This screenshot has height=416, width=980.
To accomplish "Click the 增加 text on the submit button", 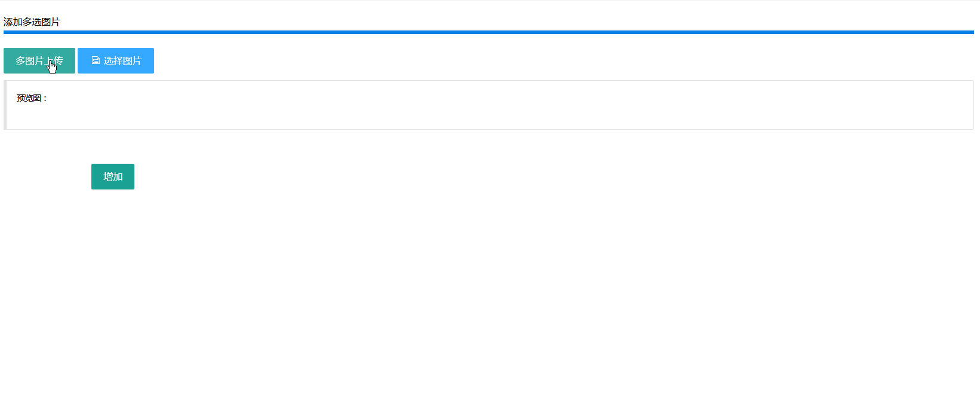I will click(x=113, y=176).
